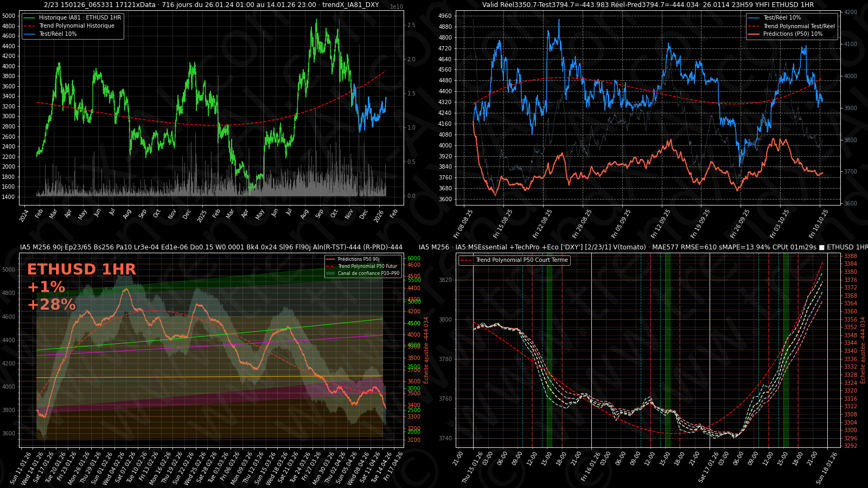
Task: Click the 1e10 exponent label on the volume axis
Action: (x=397, y=7)
